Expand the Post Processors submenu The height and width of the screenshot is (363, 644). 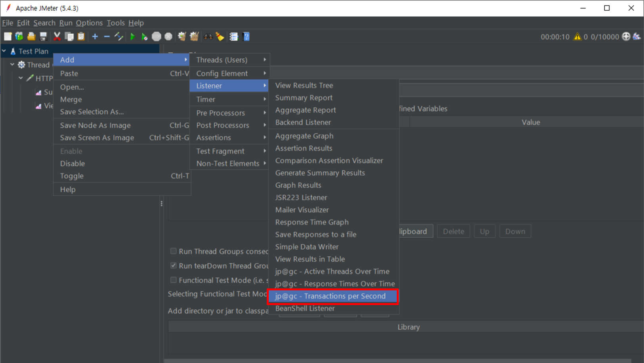click(229, 125)
